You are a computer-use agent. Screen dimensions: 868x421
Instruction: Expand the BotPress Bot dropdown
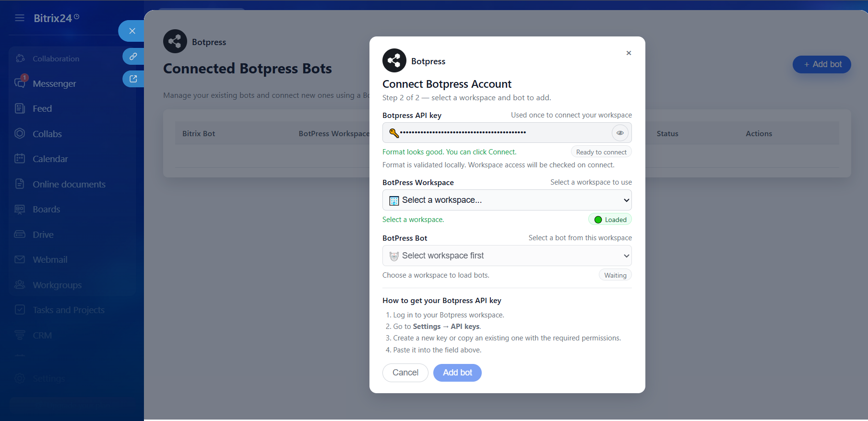click(x=507, y=256)
